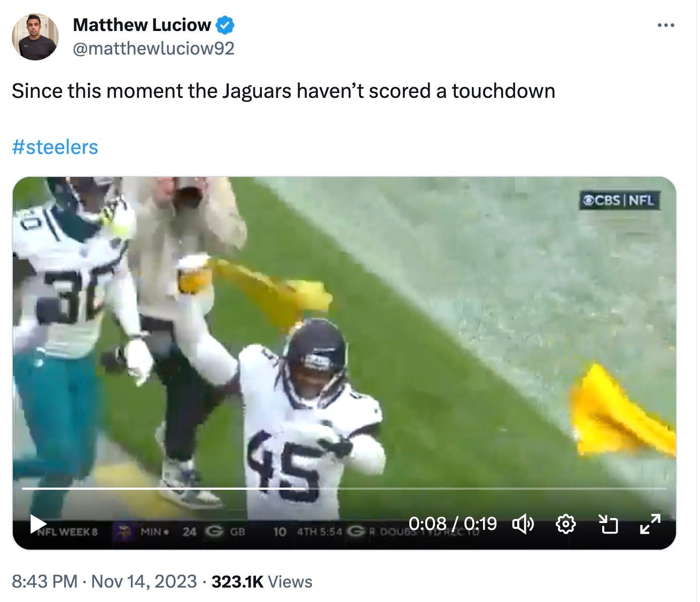The height and width of the screenshot is (602, 700).
Task: Play the embedded video
Action: tap(39, 524)
